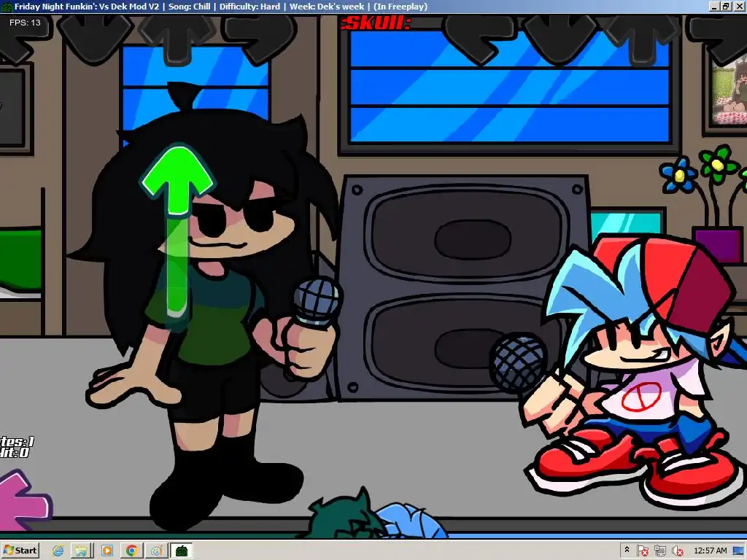The height and width of the screenshot is (560, 747).
Task: Expand hidden system tray icons
Action: [x=627, y=550]
